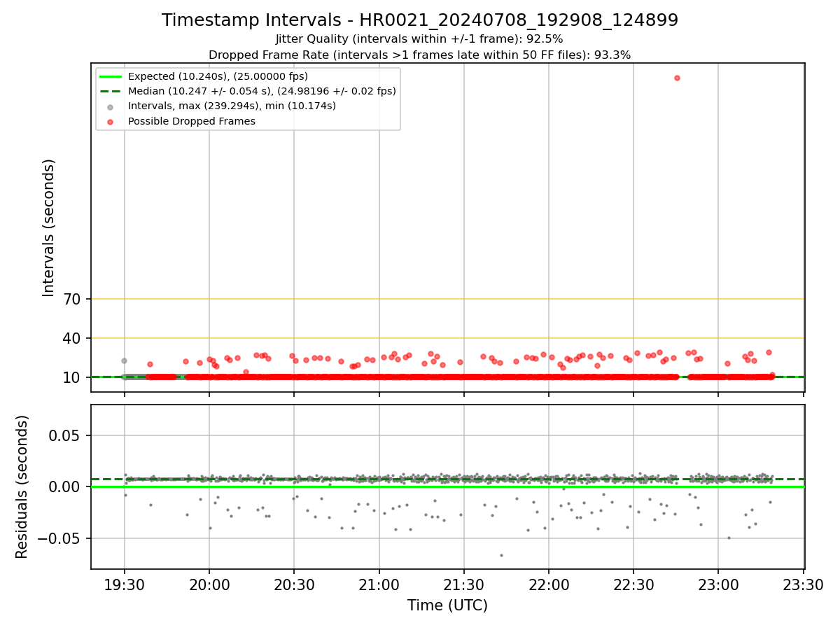Click the Residuals (seconds) y-axis label
This screenshot has height=630, width=840.
pos(22,486)
